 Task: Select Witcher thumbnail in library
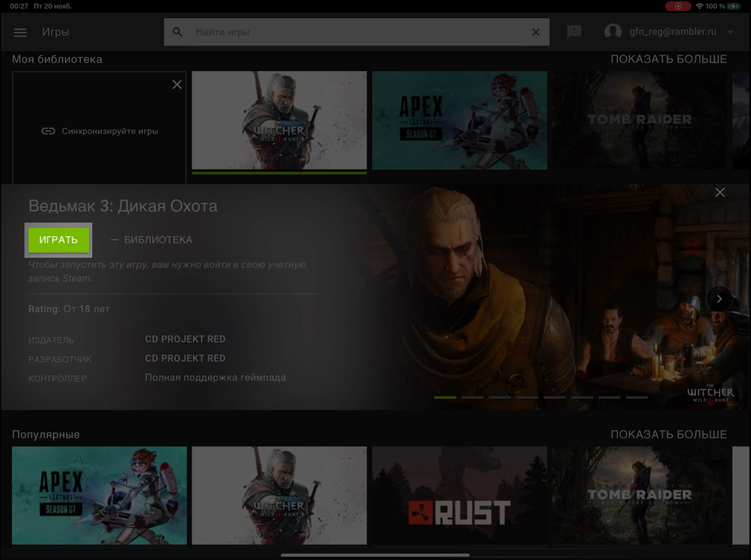(279, 120)
